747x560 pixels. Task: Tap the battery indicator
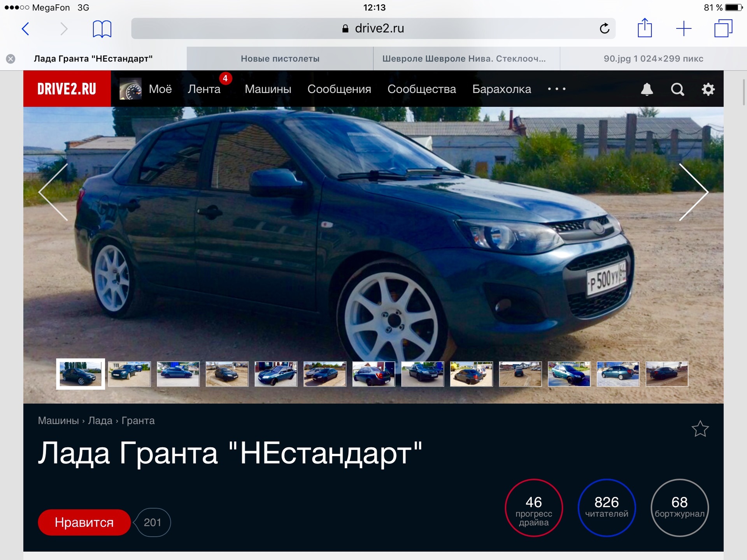[x=734, y=7]
